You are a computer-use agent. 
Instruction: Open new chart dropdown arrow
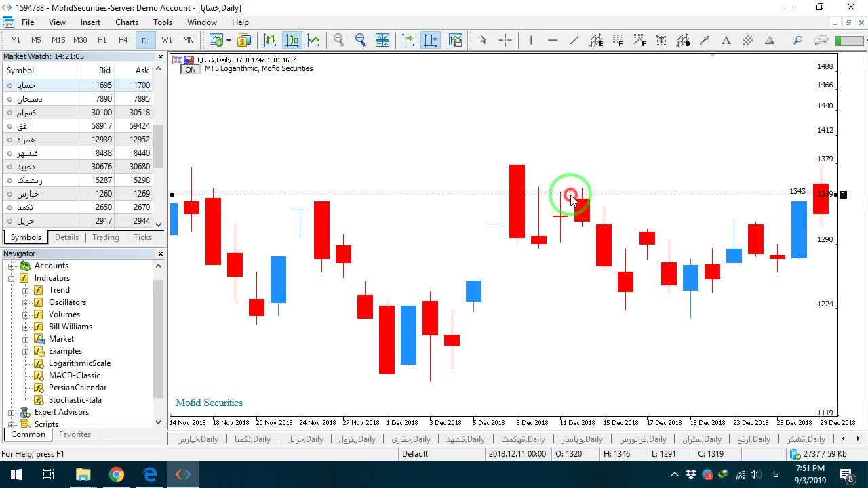click(x=228, y=40)
